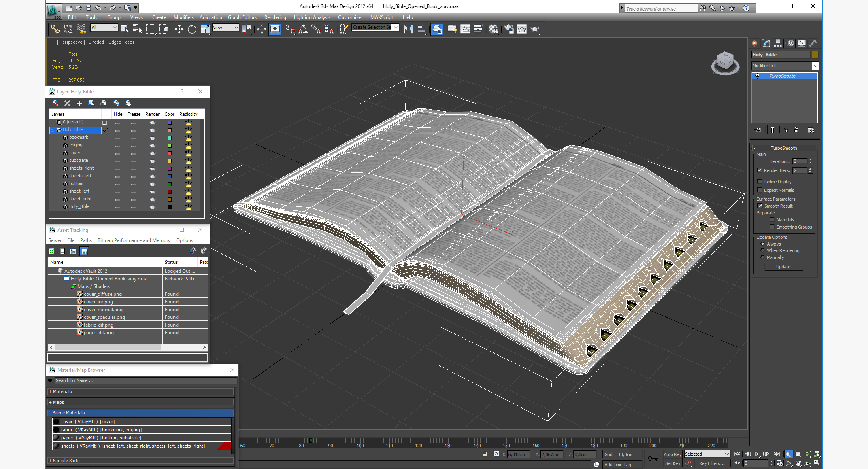Open Asset Tracking Paths menu
Image resolution: width=868 pixels, height=469 pixels.
coord(86,240)
